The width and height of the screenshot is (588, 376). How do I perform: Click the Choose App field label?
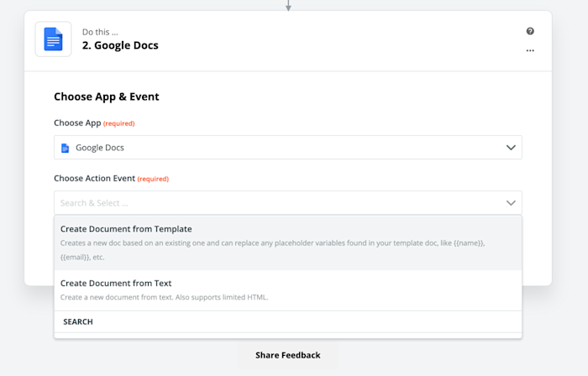pyautogui.click(x=77, y=123)
